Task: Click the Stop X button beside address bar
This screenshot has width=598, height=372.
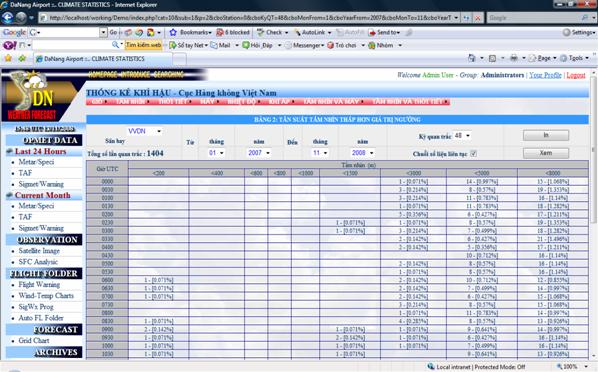Action: click(477, 18)
